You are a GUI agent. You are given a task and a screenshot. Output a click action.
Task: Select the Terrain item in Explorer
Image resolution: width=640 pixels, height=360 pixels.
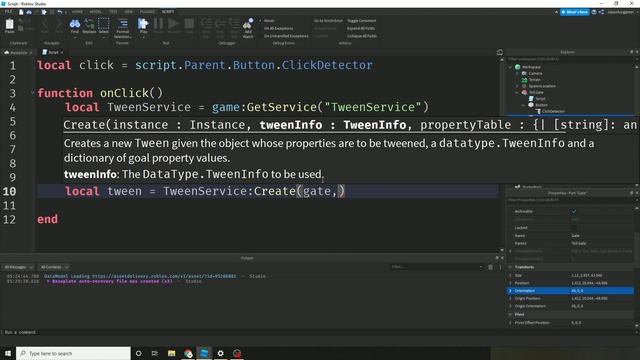click(x=534, y=80)
